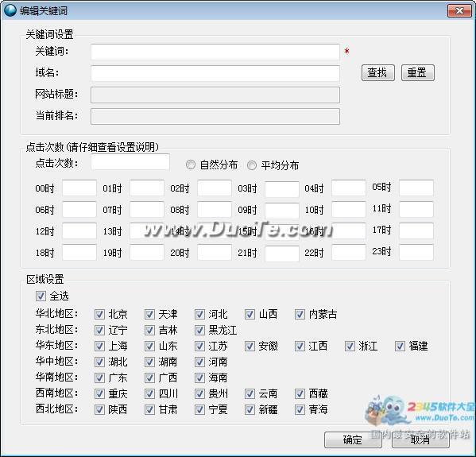Confirm with the 确定 button

353,440
